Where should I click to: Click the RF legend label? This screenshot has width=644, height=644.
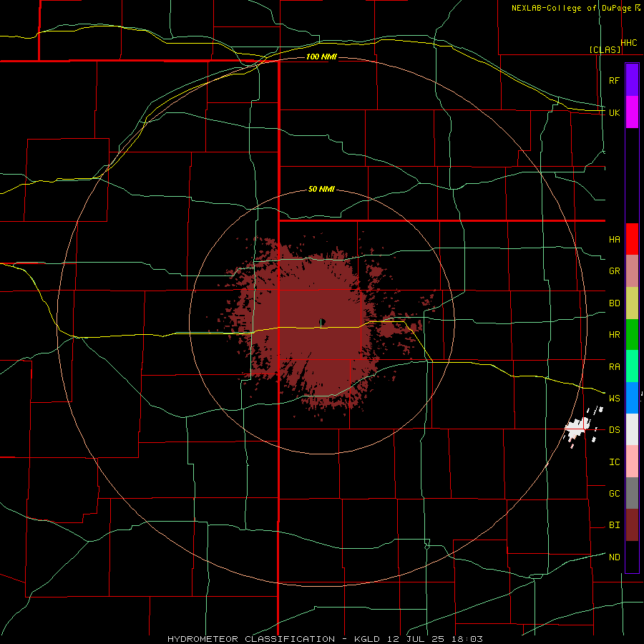point(614,80)
